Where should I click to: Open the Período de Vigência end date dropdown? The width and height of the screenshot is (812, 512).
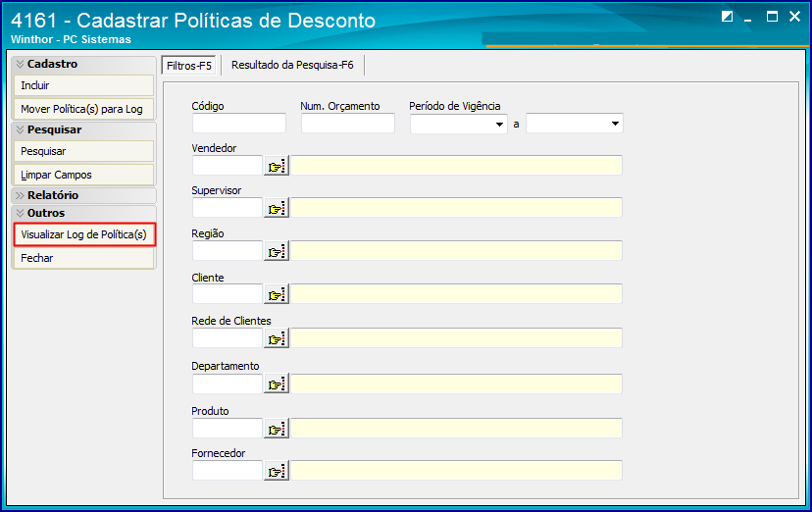[615, 124]
